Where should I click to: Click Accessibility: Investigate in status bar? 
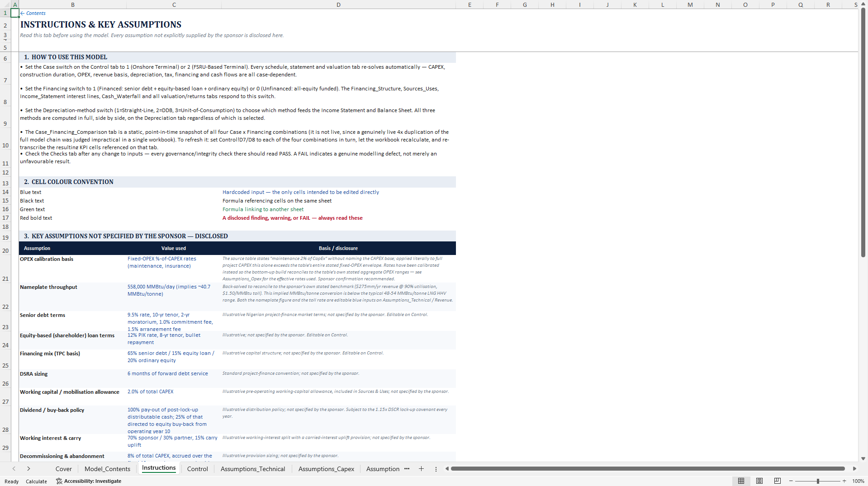89,481
